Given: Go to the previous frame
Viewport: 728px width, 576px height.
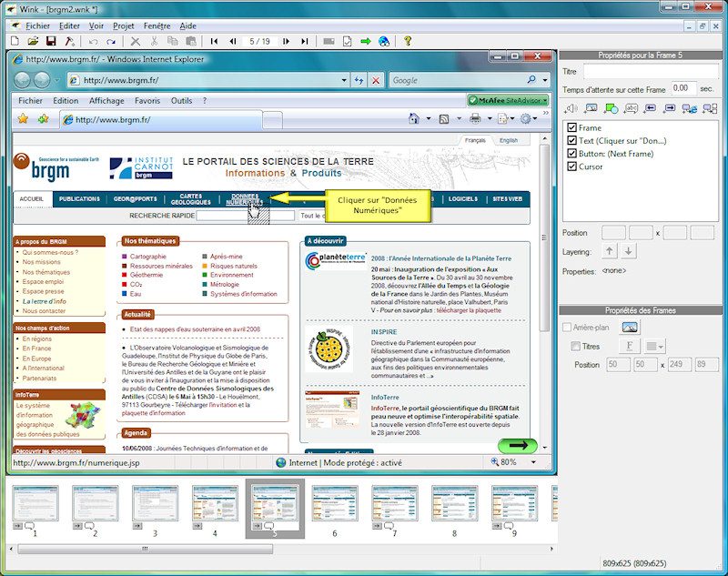Looking at the screenshot, I should click(233, 41).
